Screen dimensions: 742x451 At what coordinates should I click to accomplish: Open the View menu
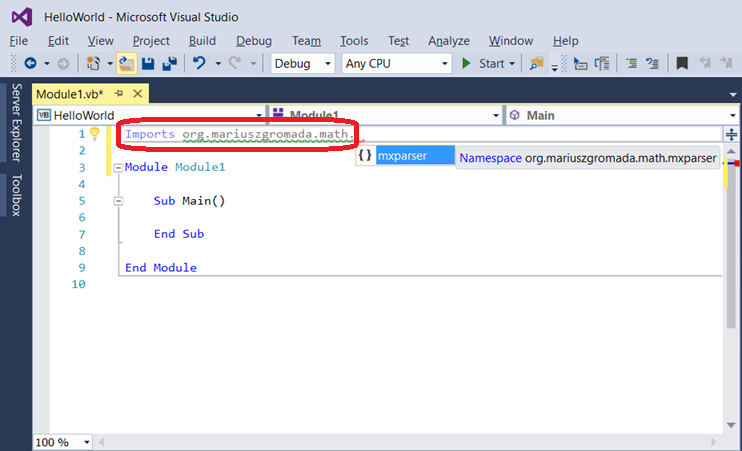click(x=100, y=41)
